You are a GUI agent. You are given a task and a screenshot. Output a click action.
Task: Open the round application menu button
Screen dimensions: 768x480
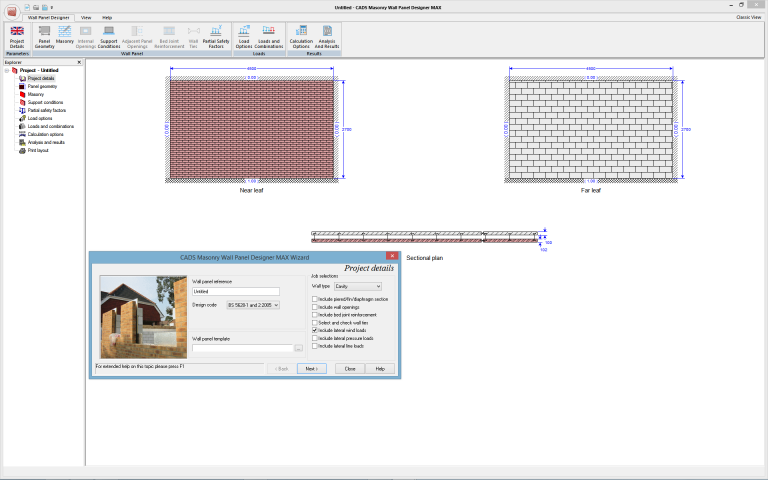[x=12, y=11]
